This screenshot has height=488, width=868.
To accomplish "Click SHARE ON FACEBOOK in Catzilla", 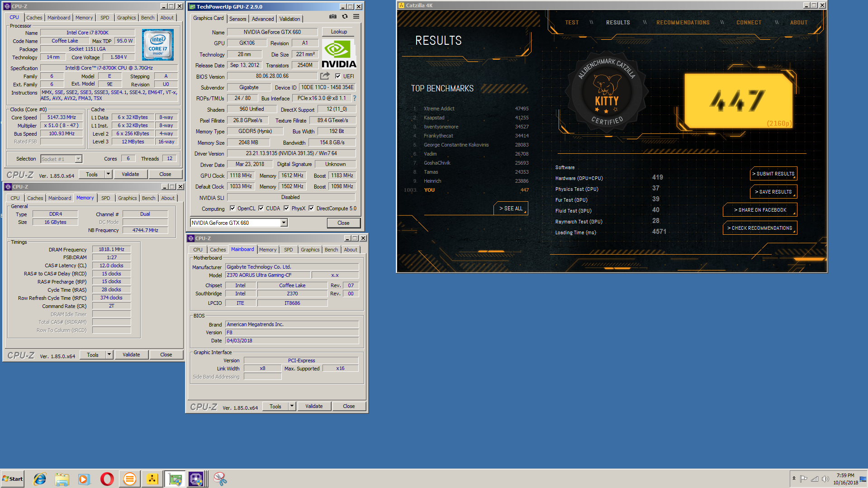I will [x=760, y=210].
